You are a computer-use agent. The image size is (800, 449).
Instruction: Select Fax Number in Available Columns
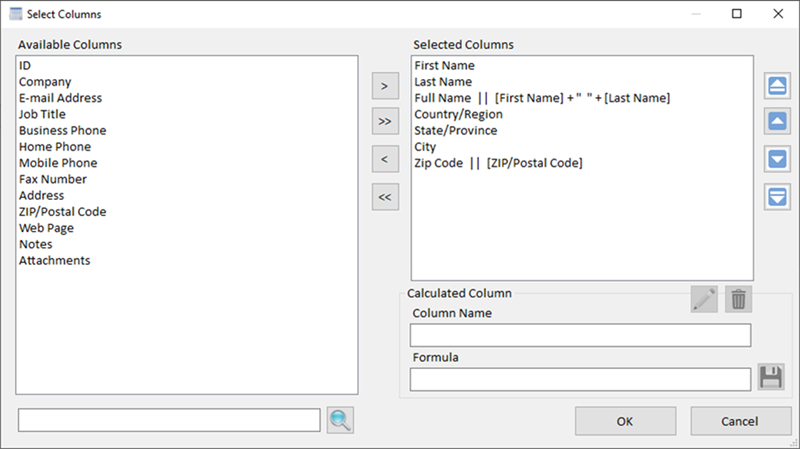click(x=187, y=180)
